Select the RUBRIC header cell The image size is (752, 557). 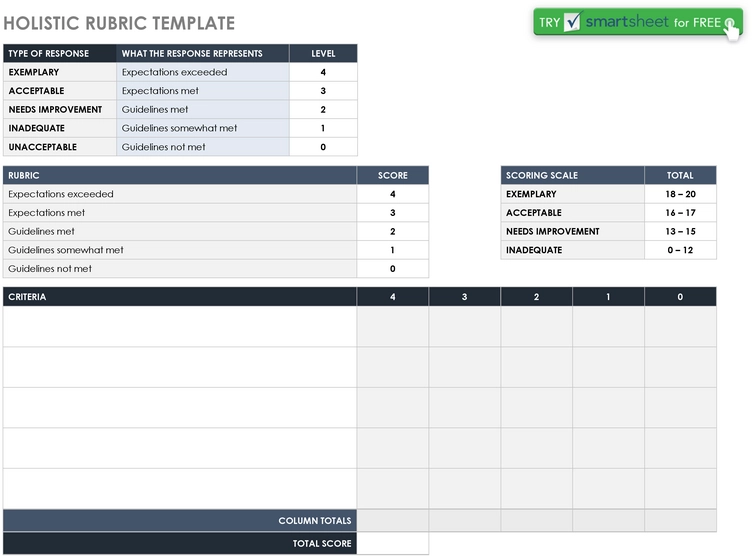point(180,175)
